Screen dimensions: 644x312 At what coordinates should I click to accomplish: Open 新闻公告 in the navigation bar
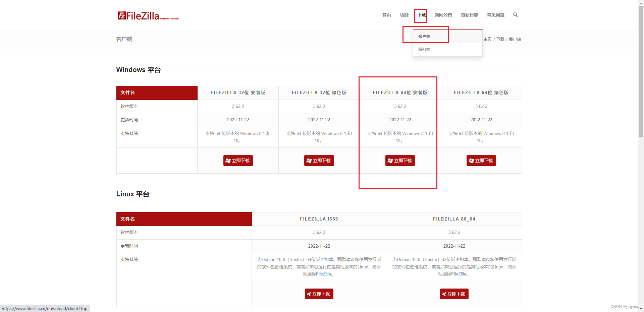click(443, 15)
